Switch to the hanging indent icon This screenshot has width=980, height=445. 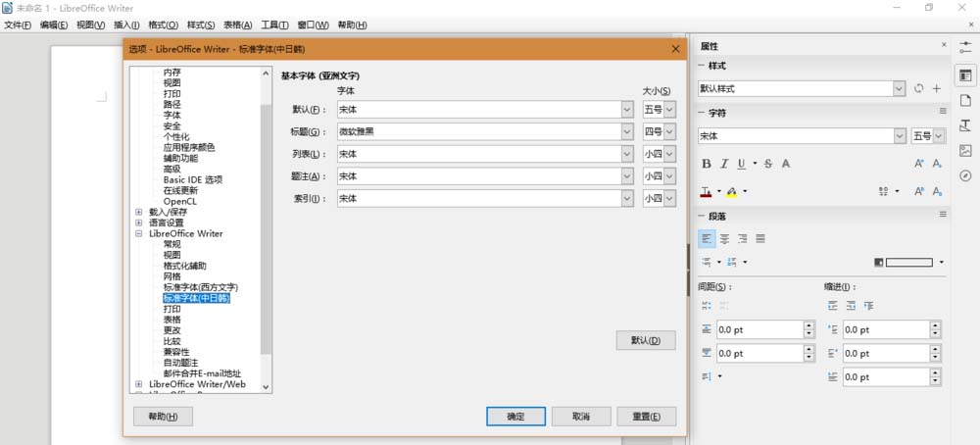pyautogui.click(x=868, y=306)
